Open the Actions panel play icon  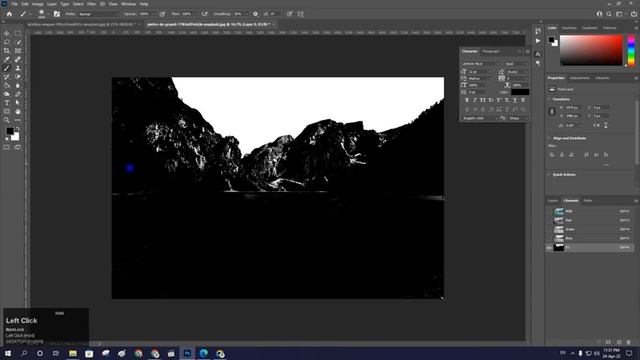538,41
